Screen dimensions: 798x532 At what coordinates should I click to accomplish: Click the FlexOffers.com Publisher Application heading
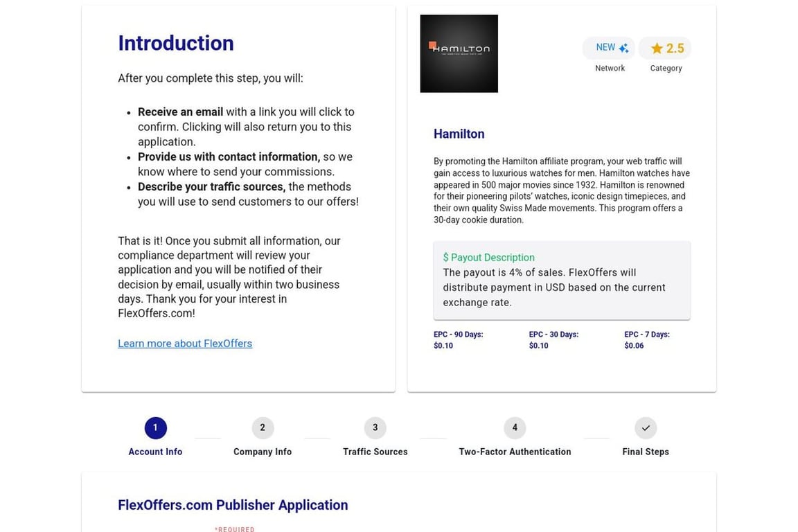[233, 505]
